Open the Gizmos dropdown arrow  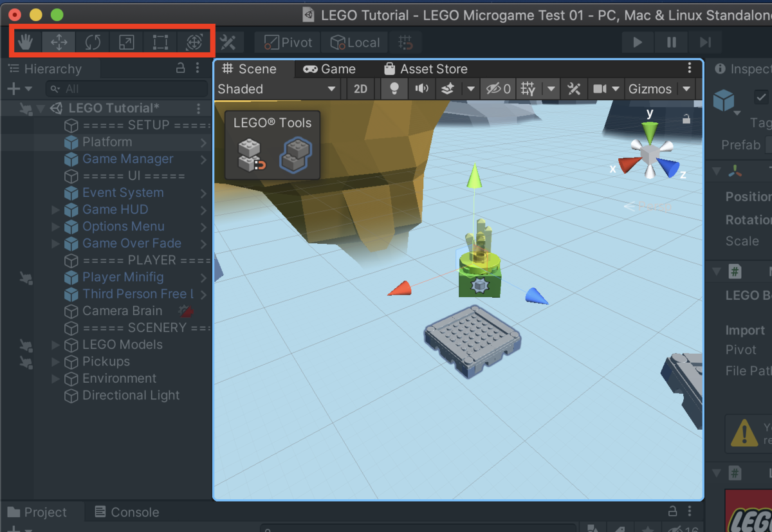[686, 89]
